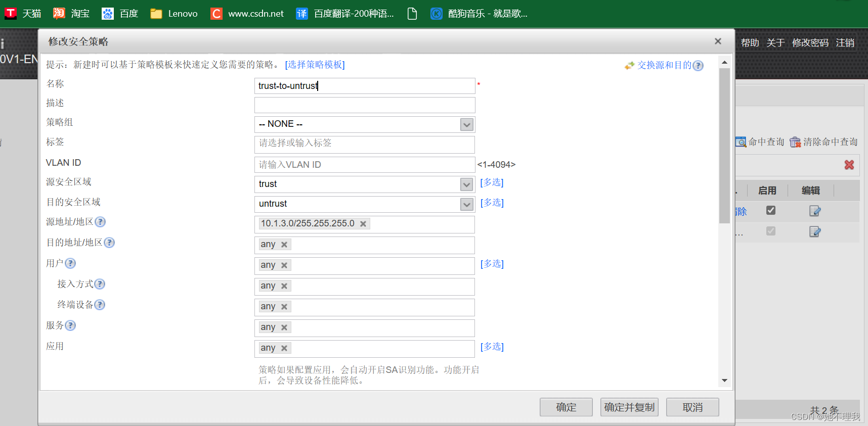Remove the any tag in 应用 field
Screen dimensions: 868x426
coord(284,348)
